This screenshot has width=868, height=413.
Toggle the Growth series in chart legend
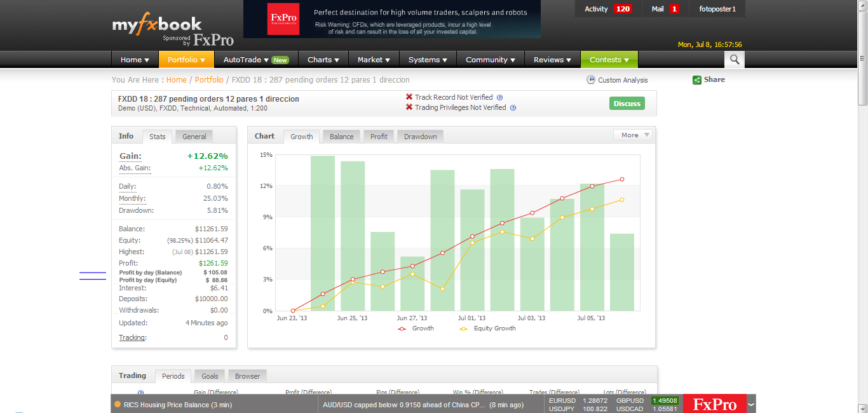pyautogui.click(x=416, y=328)
